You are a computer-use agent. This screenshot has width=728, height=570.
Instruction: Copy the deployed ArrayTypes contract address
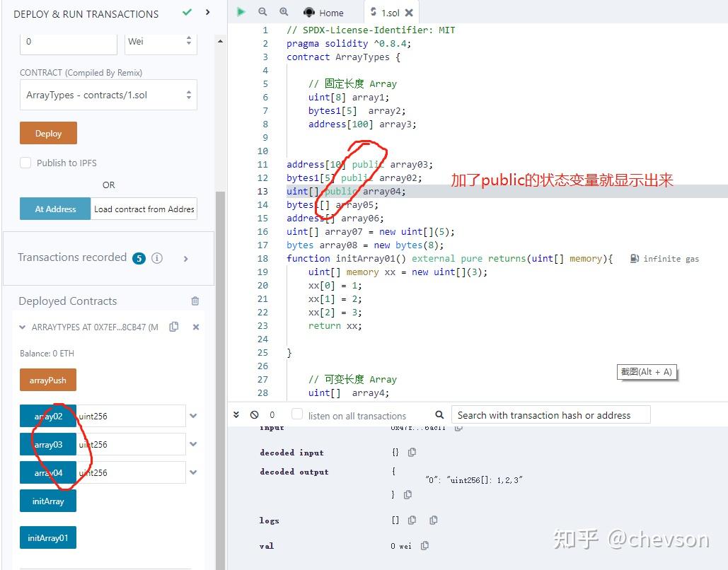[174, 327]
